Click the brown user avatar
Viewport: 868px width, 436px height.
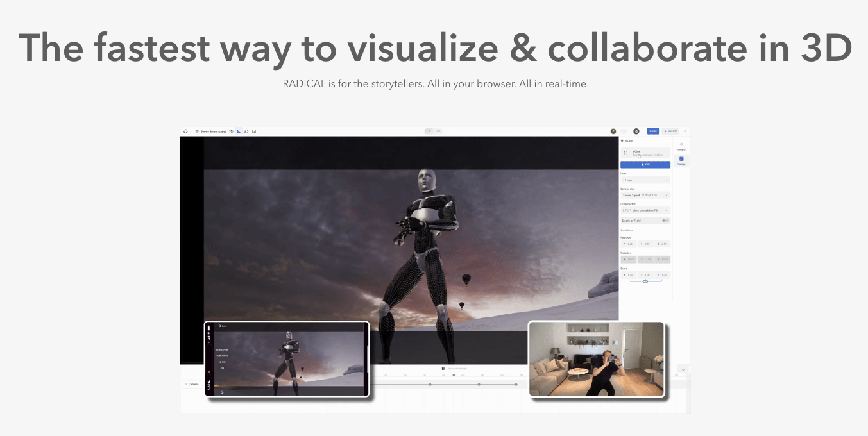tap(613, 131)
